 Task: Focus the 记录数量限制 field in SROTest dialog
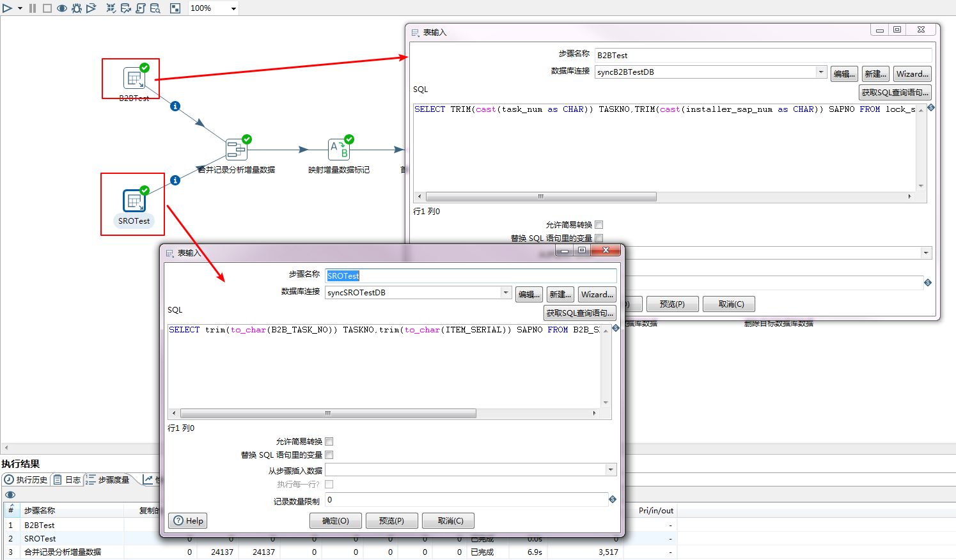pyautogui.click(x=466, y=500)
